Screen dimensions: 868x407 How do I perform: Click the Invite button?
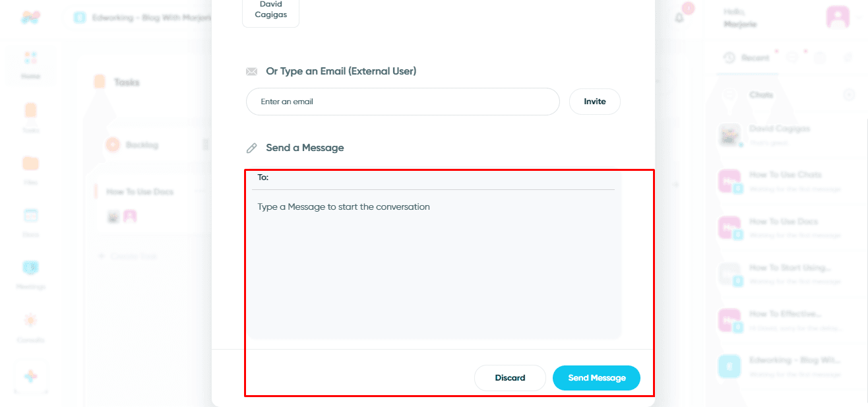click(595, 102)
